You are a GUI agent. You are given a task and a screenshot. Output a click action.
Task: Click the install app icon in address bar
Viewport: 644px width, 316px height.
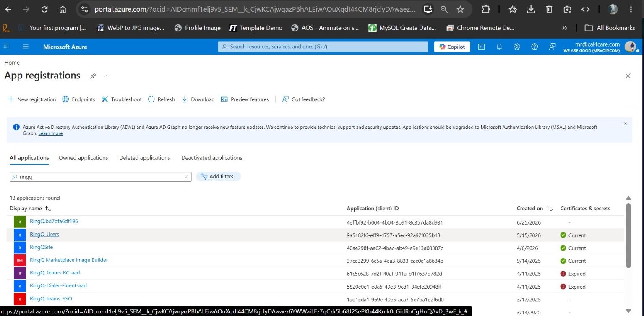[x=428, y=9]
